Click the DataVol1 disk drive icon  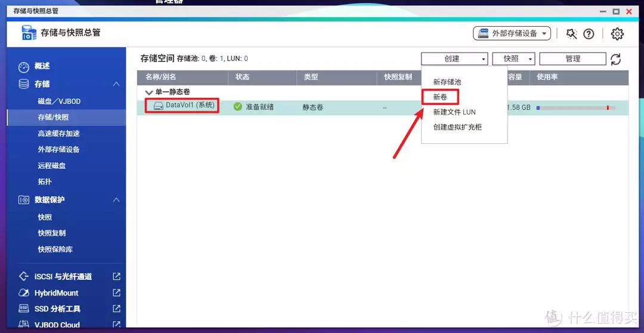pos(158,106)
